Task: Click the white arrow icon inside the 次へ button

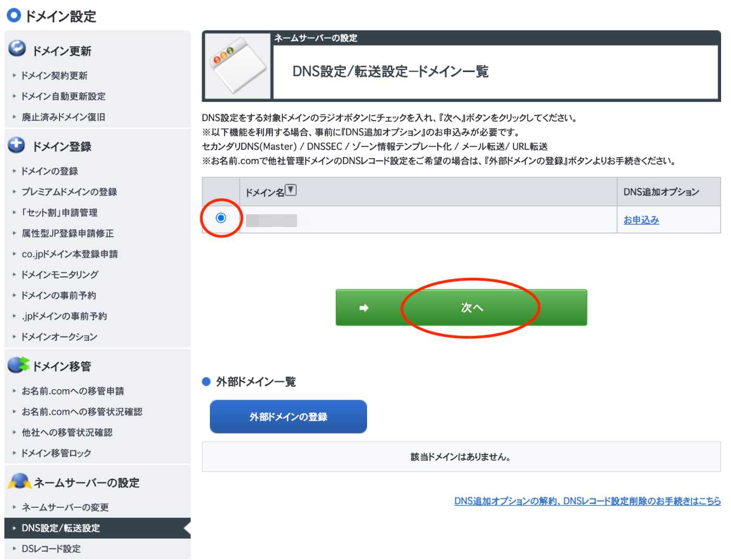Action: pos(364,308)
